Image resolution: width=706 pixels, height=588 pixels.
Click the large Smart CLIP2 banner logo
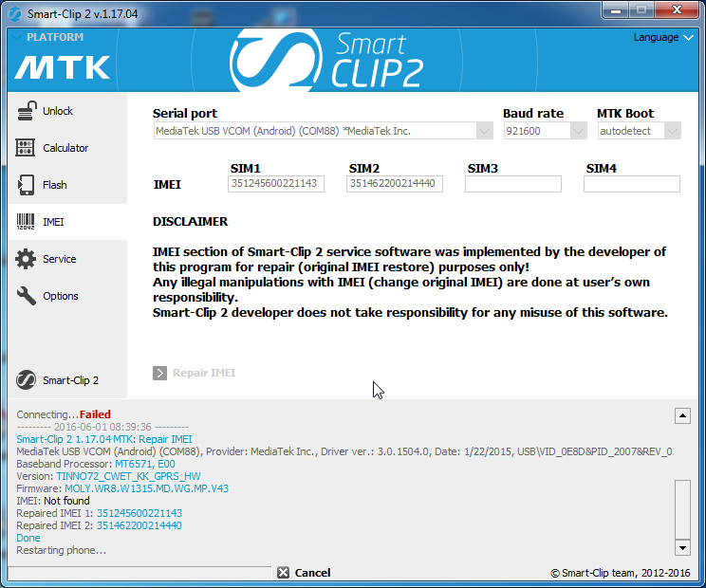pos(326,60)
